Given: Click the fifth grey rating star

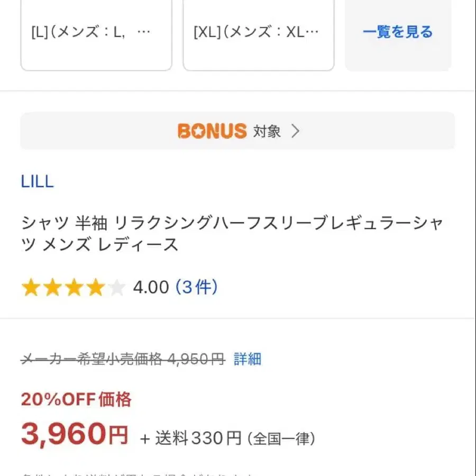Looking at the screenshot, I should pyautogui.click(x=117, y=287).
